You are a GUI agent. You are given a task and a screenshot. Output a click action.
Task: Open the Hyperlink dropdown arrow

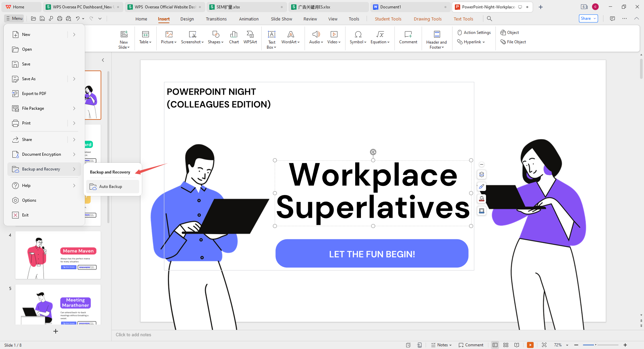[484, 42]
